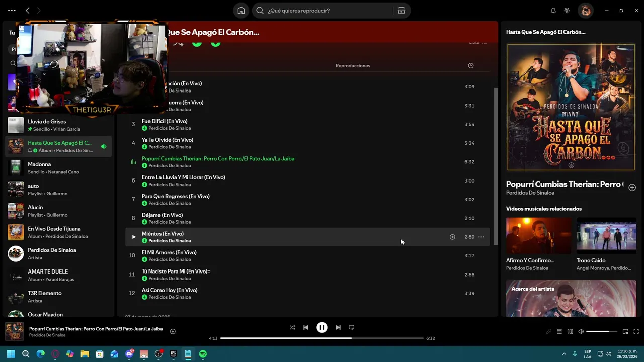Open Perdidos De Sinaloa link in Now Playing panel
644x362 pixels.
pyautogui.click(x=530, y=193)
